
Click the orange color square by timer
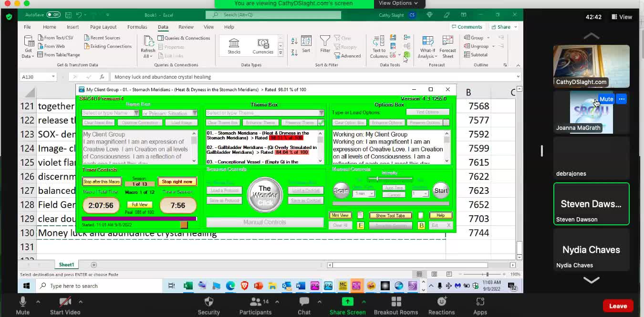(x=184, y=225)
